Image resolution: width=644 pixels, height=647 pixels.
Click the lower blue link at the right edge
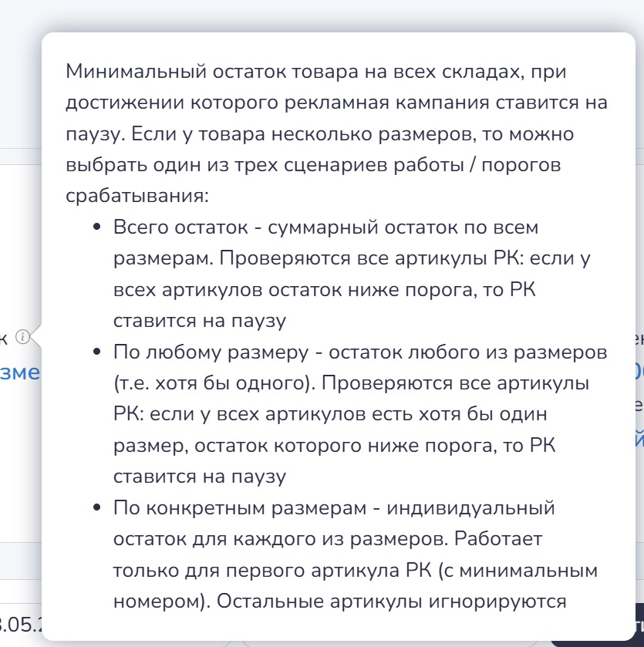click(639, 440)
